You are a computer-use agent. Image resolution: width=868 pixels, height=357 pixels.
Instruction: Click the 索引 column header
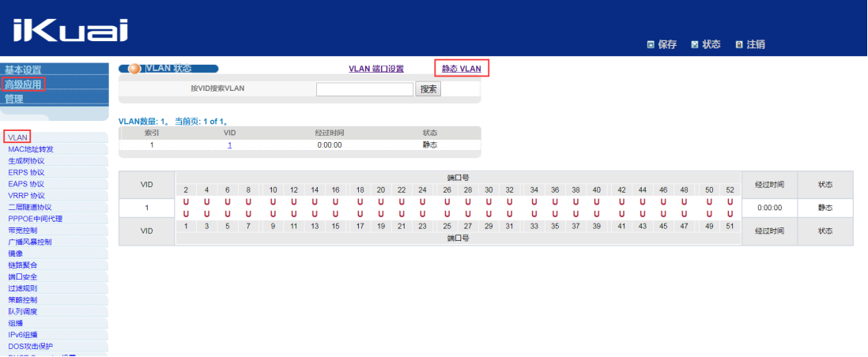(152, 133)
